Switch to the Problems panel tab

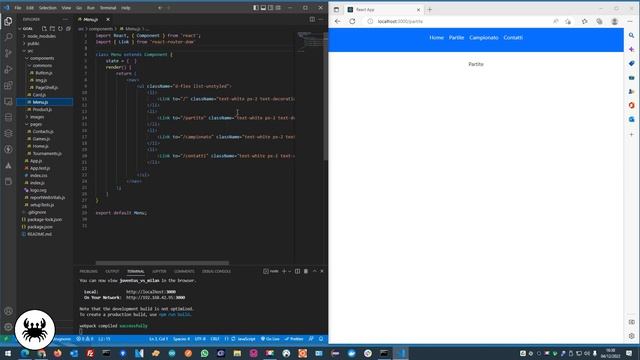[x=89, y=271]
